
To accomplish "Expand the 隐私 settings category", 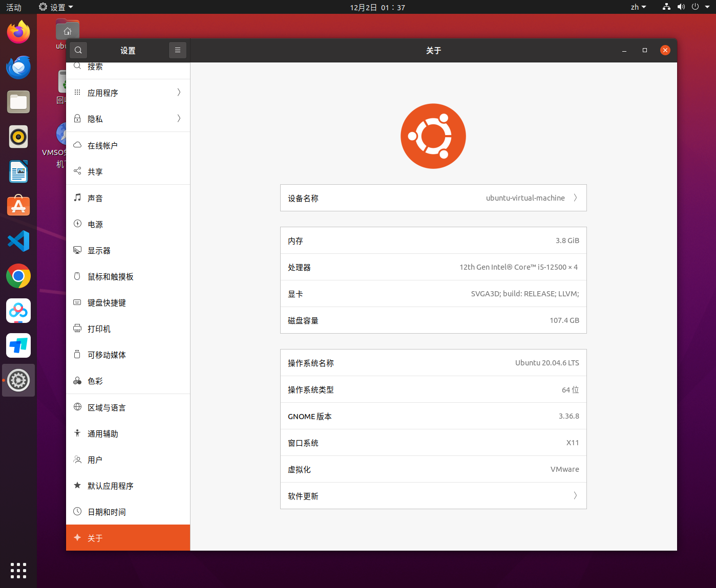I will tap(128, 119).
